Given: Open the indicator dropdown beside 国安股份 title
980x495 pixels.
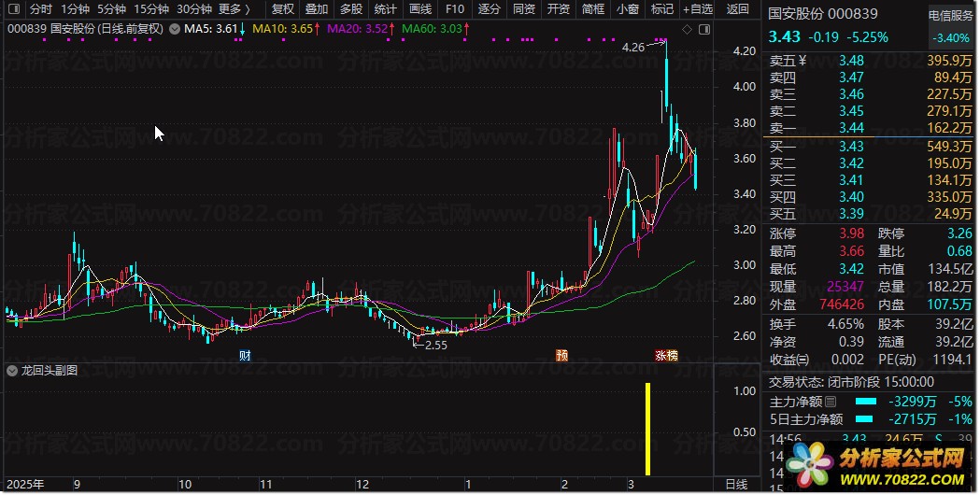Looking at the screenshot, I should point(177,29).
